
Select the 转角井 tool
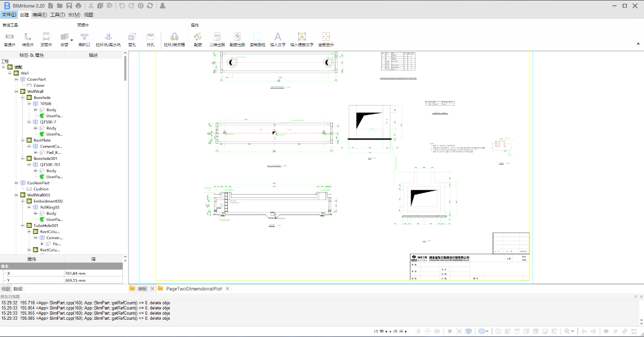click(27, 40)
